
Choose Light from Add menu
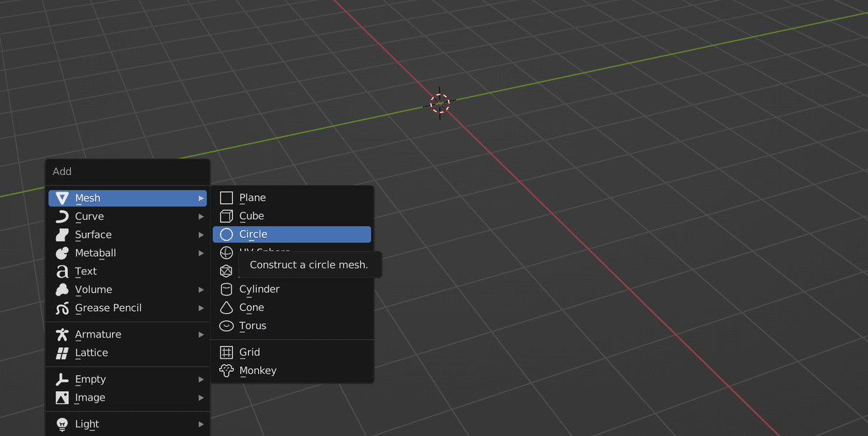[x=128, y=424]
